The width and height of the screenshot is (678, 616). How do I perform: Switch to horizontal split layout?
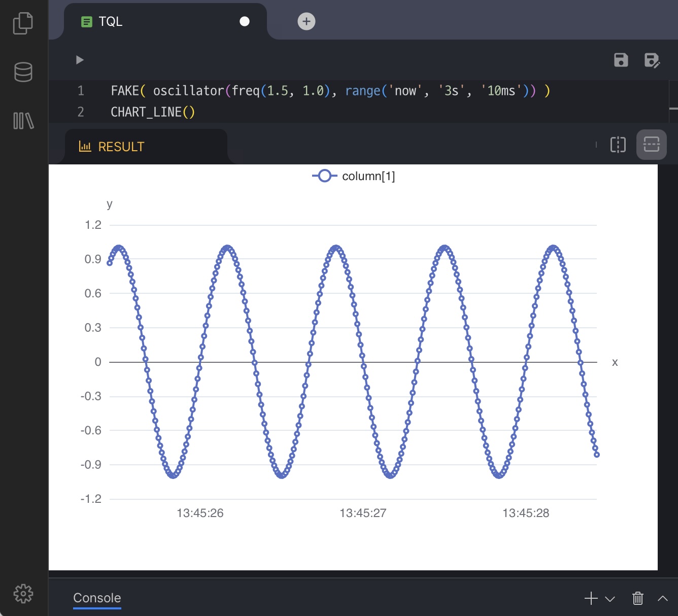(x=651, y=145)
